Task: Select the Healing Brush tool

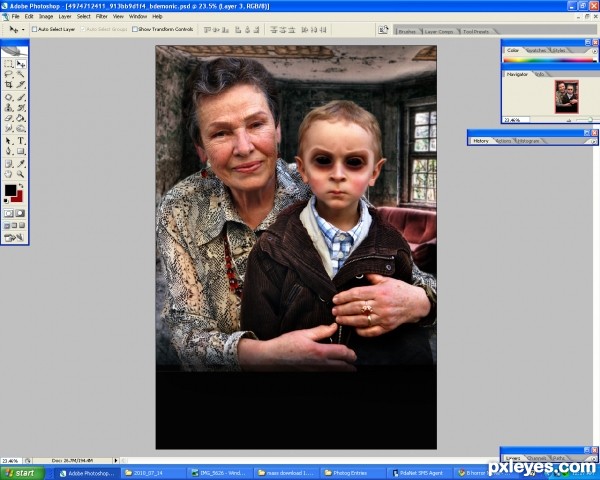Action: click(x=9, y=98)
